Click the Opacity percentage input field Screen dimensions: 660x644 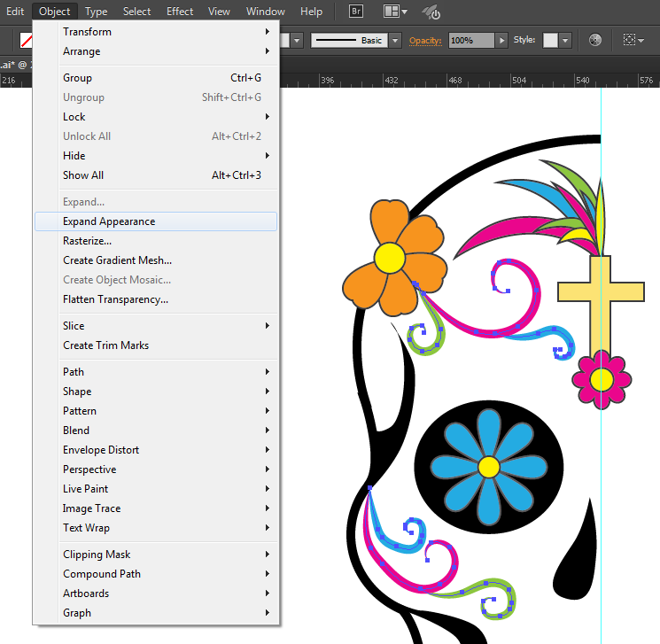point(470,41)
